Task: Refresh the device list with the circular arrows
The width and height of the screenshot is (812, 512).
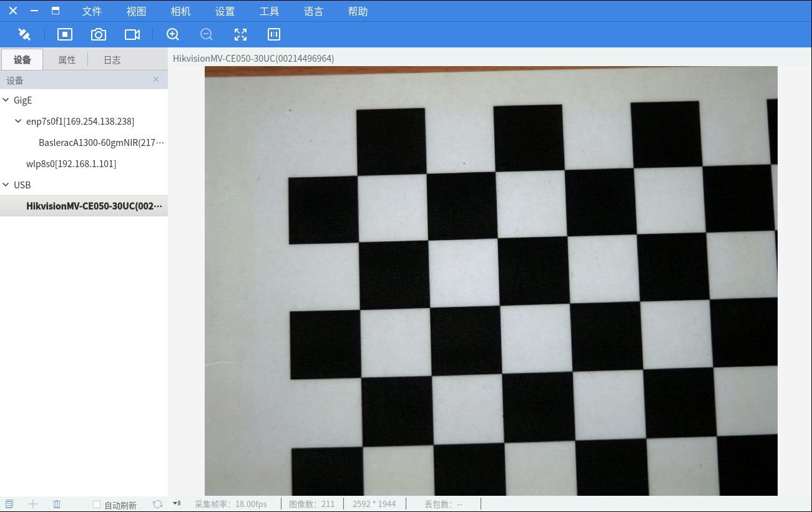Action: point(157,504)
